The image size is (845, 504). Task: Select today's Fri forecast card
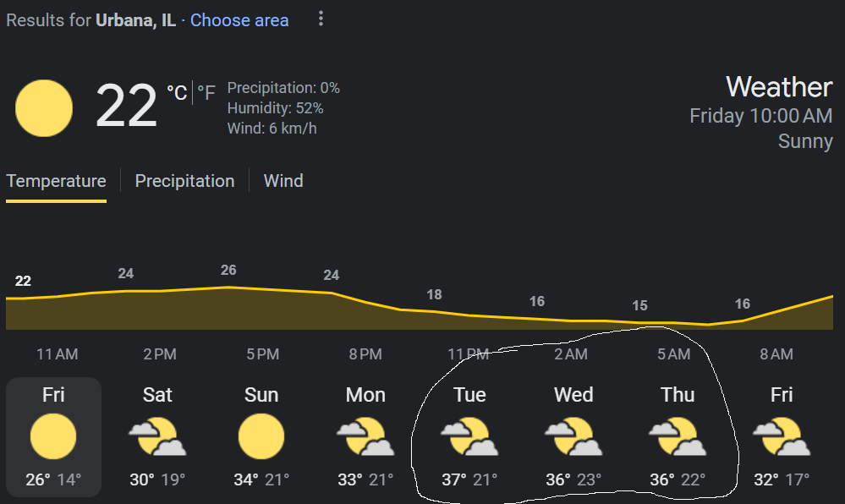53,437
